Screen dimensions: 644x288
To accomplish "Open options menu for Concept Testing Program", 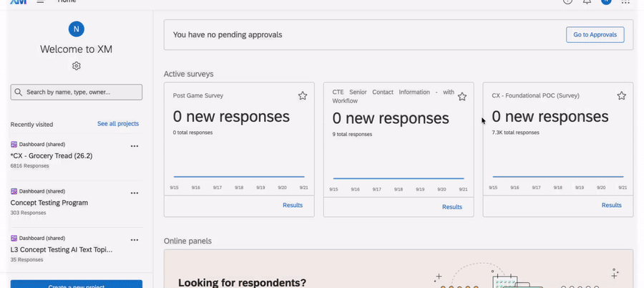I will click(135, 193).
